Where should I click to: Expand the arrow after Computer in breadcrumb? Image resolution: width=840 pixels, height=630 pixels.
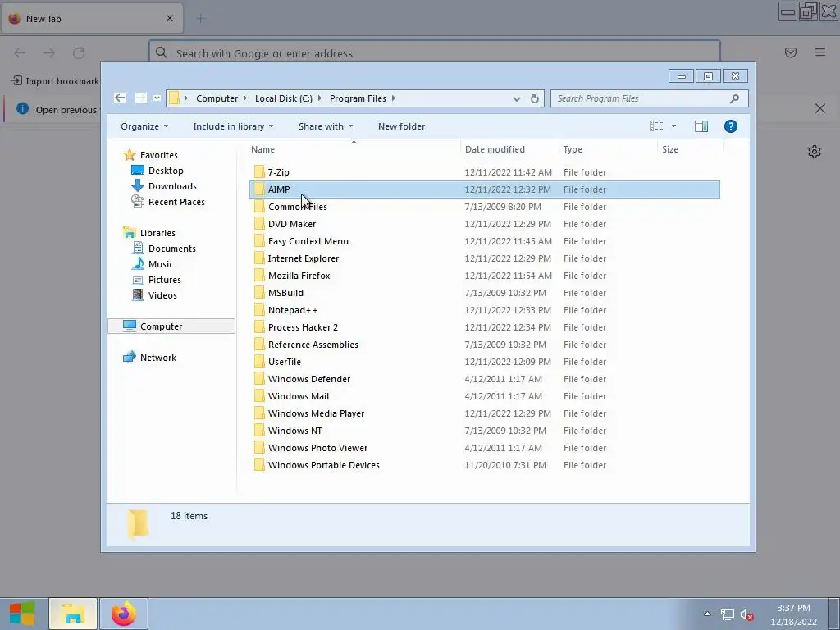244,98
